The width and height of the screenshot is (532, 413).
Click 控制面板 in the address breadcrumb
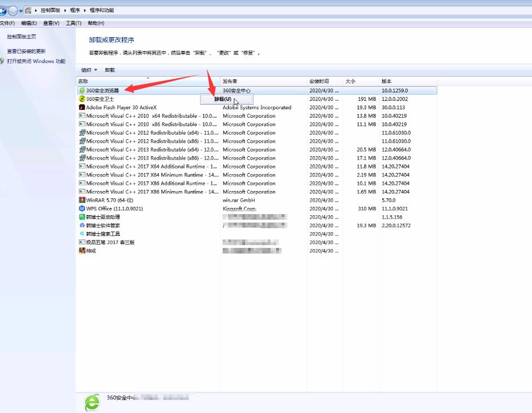pos(50,11)
